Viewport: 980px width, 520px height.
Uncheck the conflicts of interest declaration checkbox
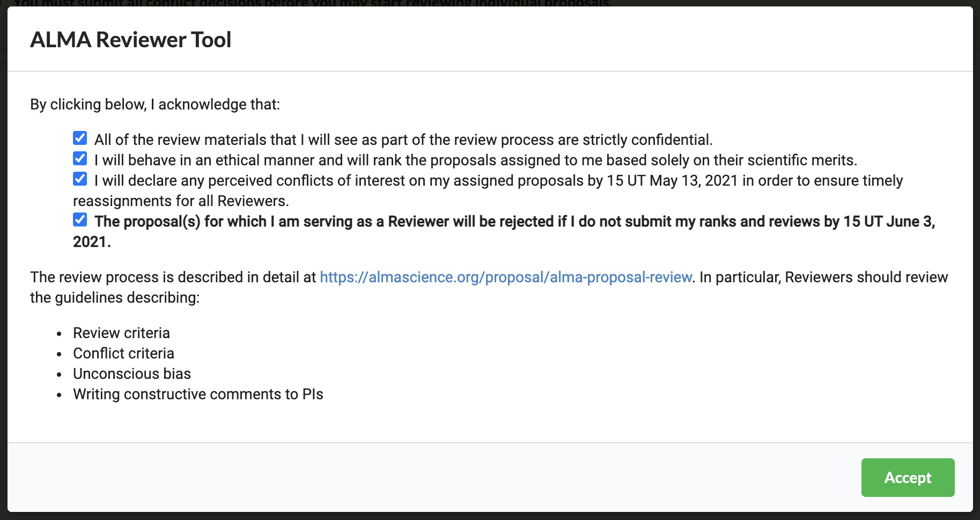point(80,179)
